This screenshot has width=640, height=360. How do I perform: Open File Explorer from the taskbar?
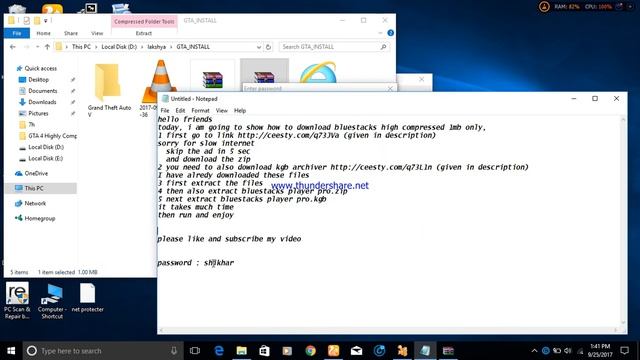(x=242, y=351)
